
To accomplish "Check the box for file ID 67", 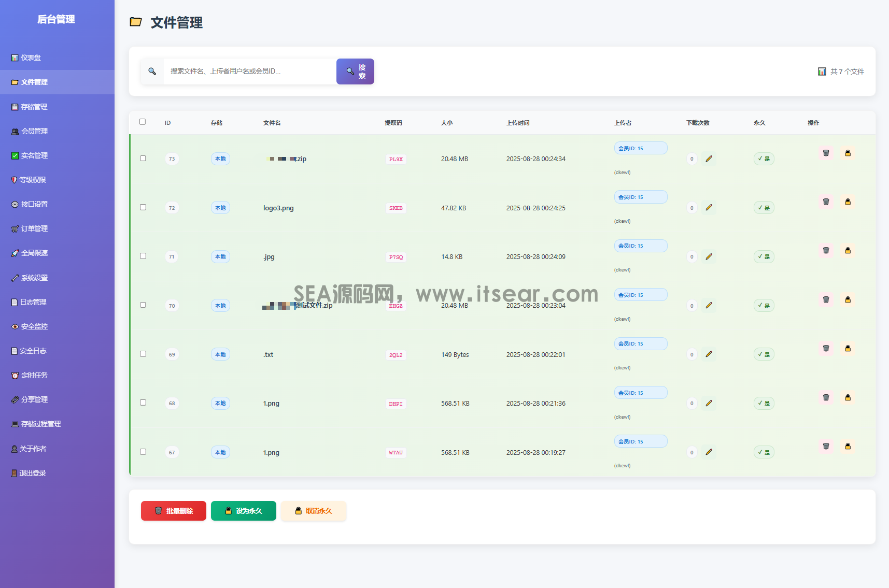I will click(x=143, y=452).
